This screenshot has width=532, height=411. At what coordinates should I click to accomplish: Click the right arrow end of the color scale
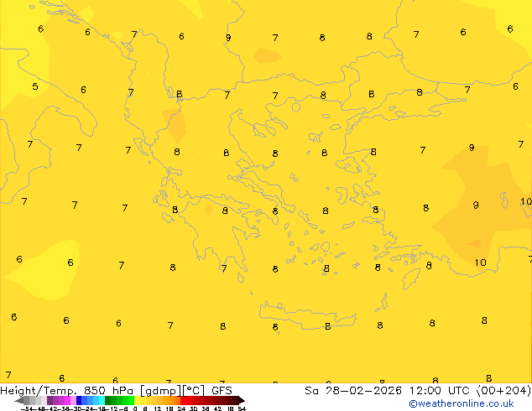tap(242, 400)
